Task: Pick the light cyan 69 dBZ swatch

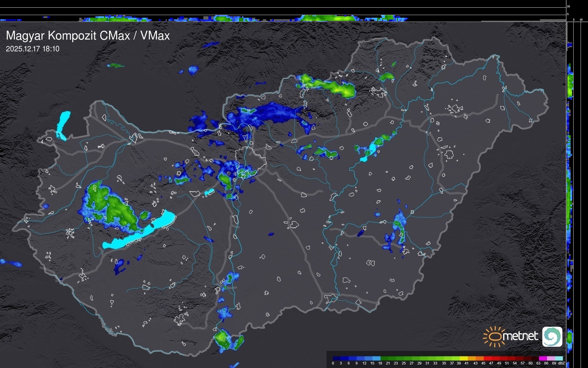Action: (559, 358)
